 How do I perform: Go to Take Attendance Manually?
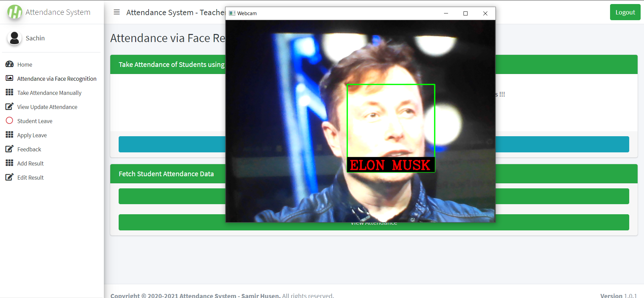click(51, 92)
